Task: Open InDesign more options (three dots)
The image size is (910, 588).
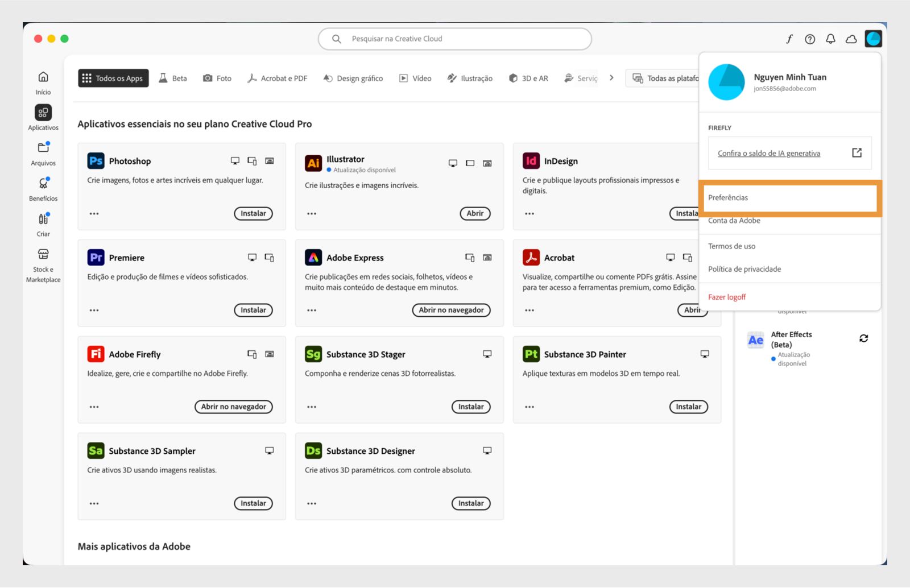Action: click(530, 214)
